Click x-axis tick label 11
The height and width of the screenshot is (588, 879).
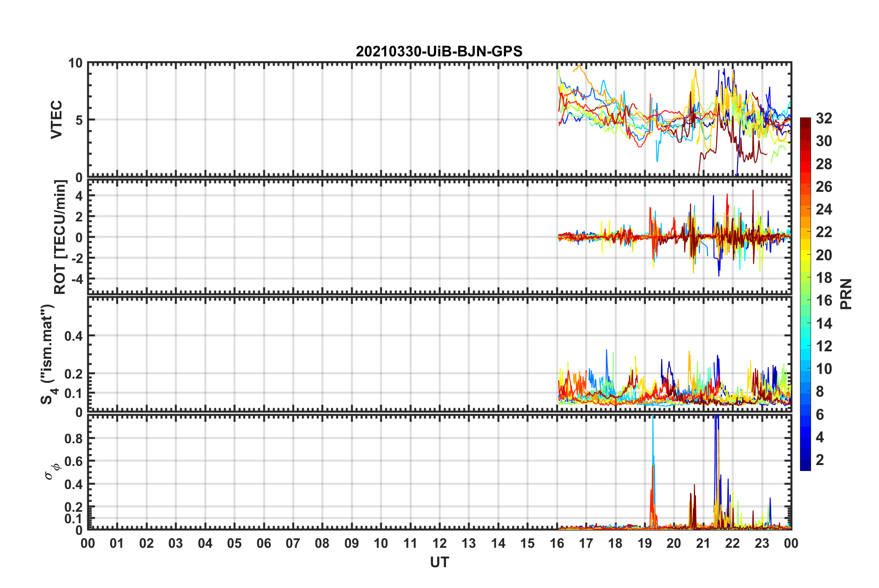410,543
